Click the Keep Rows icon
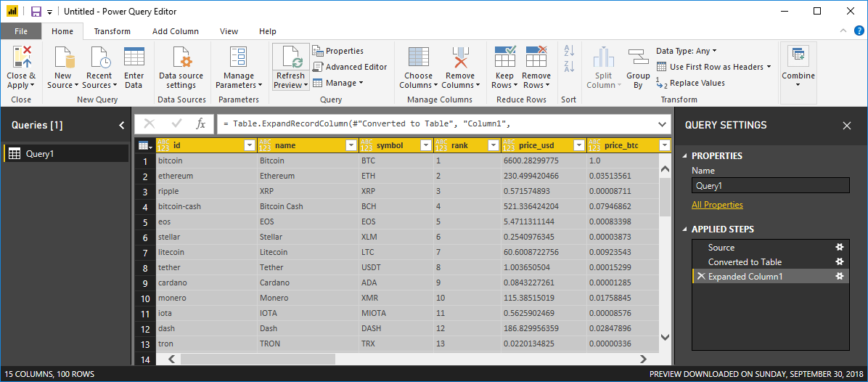This screenshot has width=868, height=382. pyautogui.click(x=505, y=57)
